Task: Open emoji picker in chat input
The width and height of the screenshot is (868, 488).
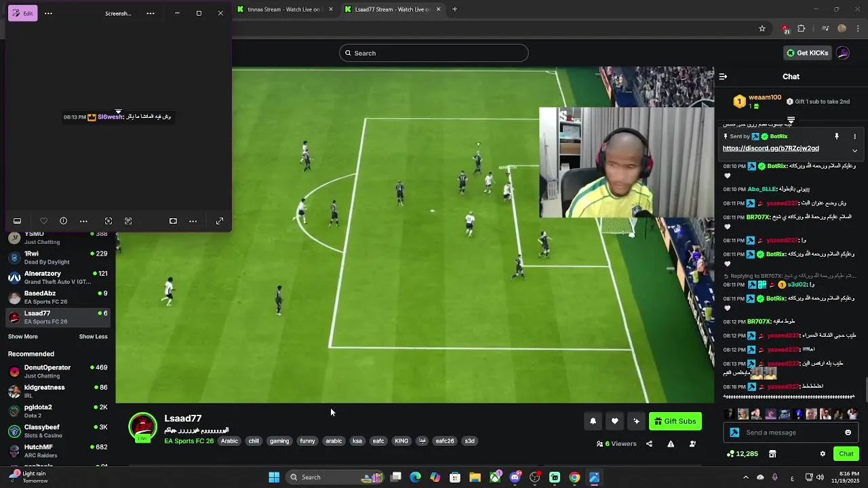Action: tap(848, 432)
